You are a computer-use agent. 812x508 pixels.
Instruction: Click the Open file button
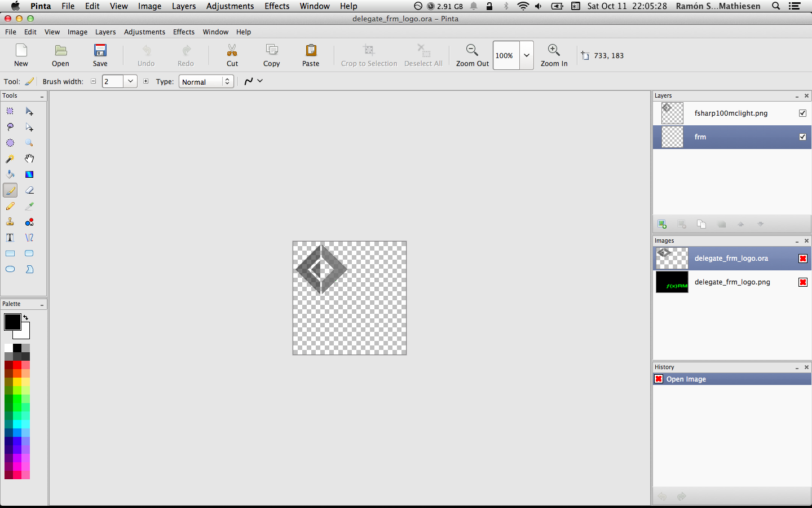60,55
